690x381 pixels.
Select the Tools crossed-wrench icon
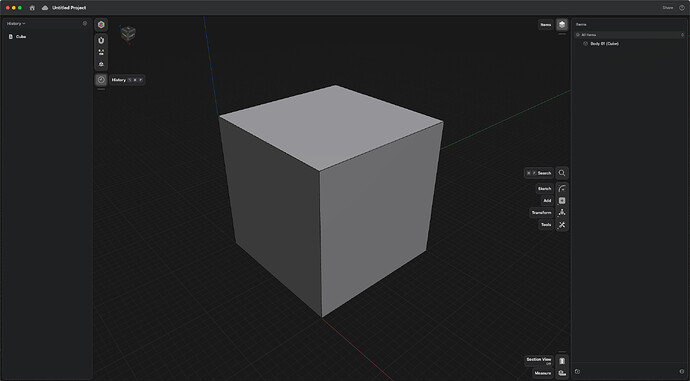pyautogui.click(x=562, y=225)
